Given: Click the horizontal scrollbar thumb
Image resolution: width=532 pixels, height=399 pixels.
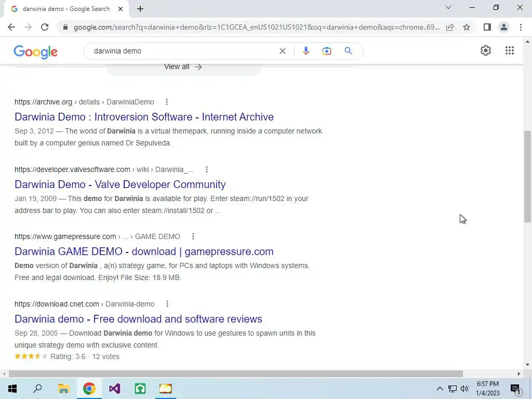Looking at the screenshot, I should tap(236, 374).
